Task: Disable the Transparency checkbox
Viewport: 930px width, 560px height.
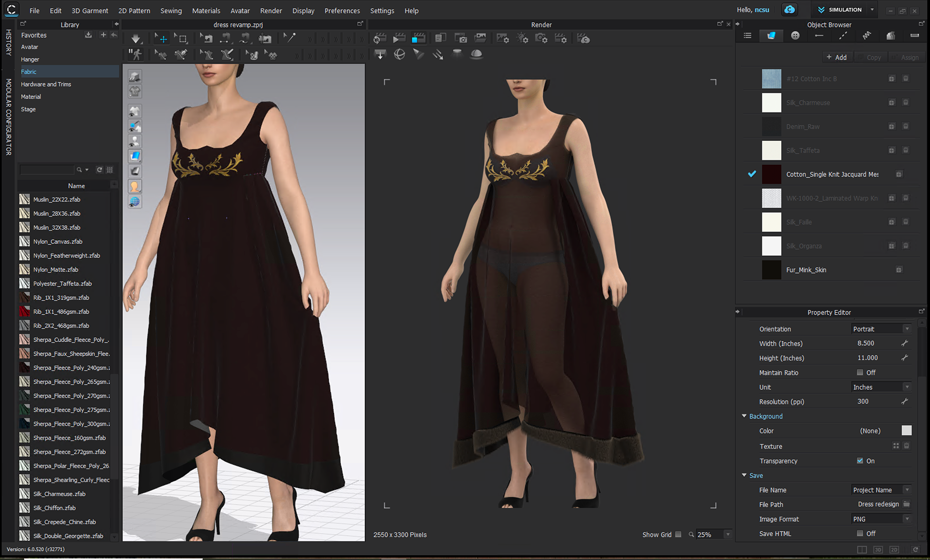Action: coord(860,461)
